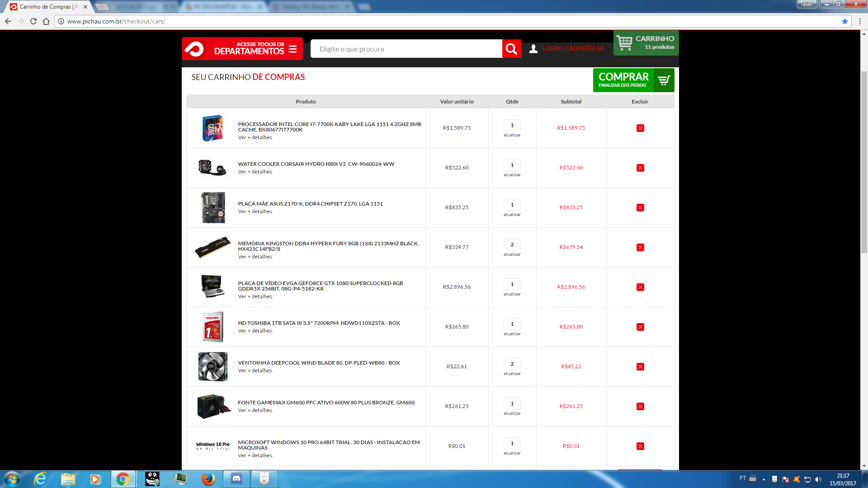Focus the quantity box for Kingston memory

512,244
